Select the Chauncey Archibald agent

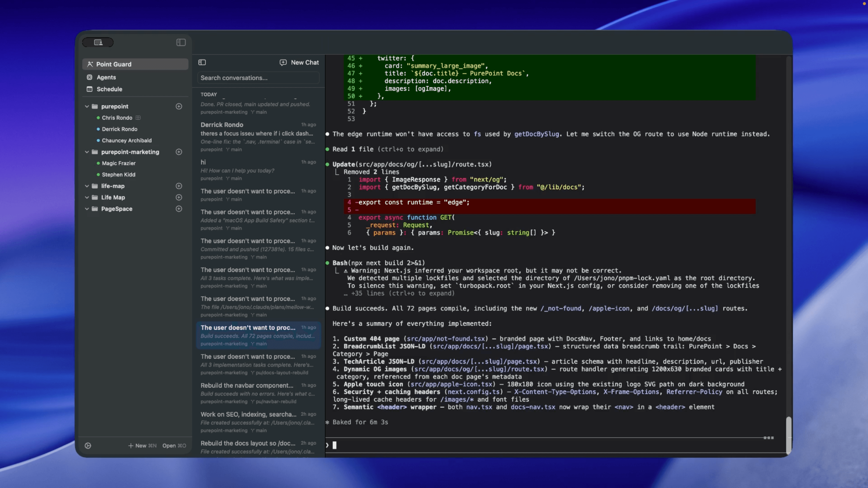(127, 141)
